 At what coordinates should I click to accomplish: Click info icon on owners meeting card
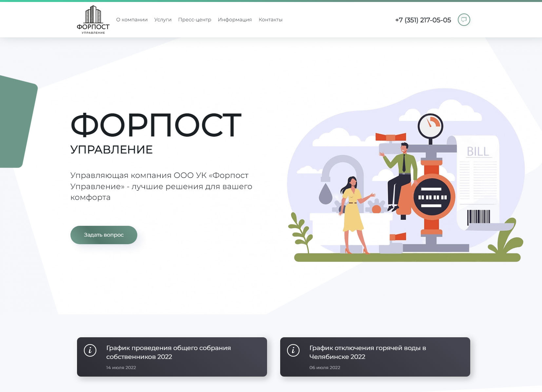point(90,350)
